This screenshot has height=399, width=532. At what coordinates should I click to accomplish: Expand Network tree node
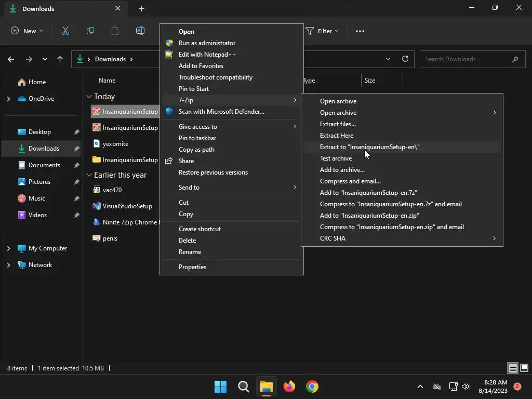(x=8, y=265)
